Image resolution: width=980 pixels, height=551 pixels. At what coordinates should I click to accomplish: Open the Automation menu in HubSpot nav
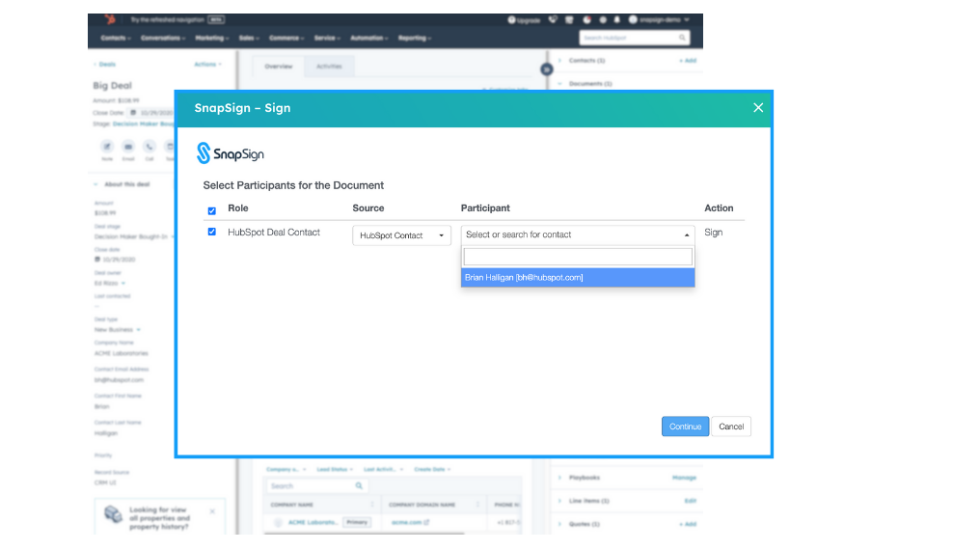click(x=368, y=39)
